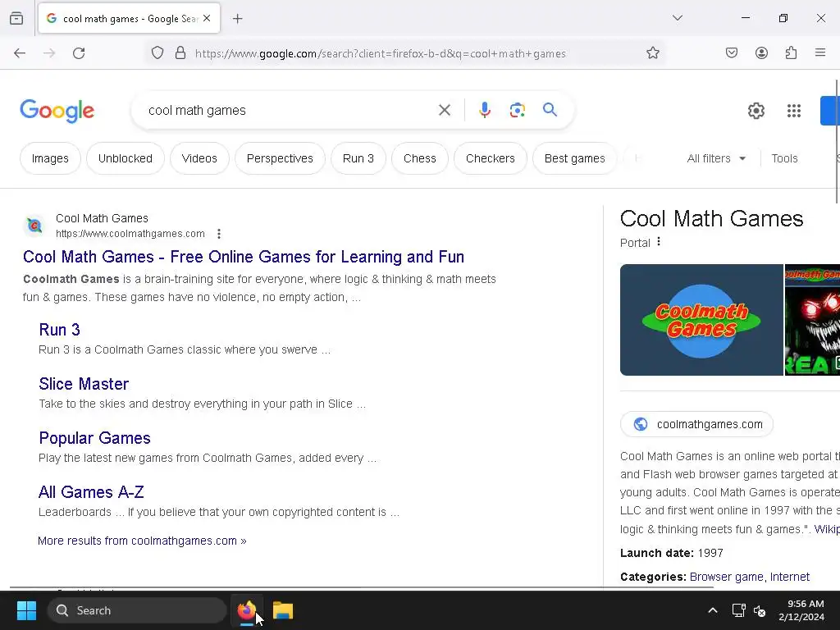Open the Internet category link
Viewport: 840px width, 630px height.
tap(790, 577)
